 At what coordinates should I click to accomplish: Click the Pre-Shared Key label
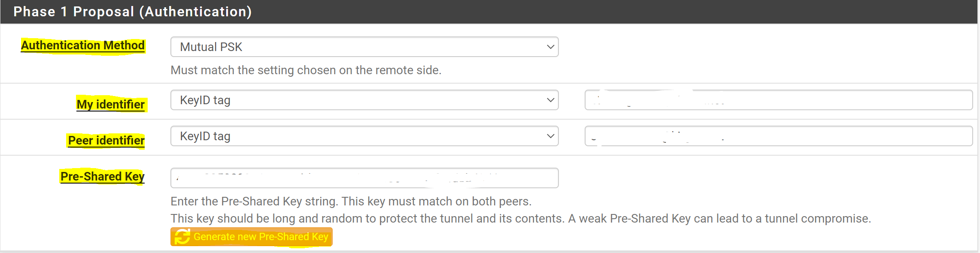point(102,176)
